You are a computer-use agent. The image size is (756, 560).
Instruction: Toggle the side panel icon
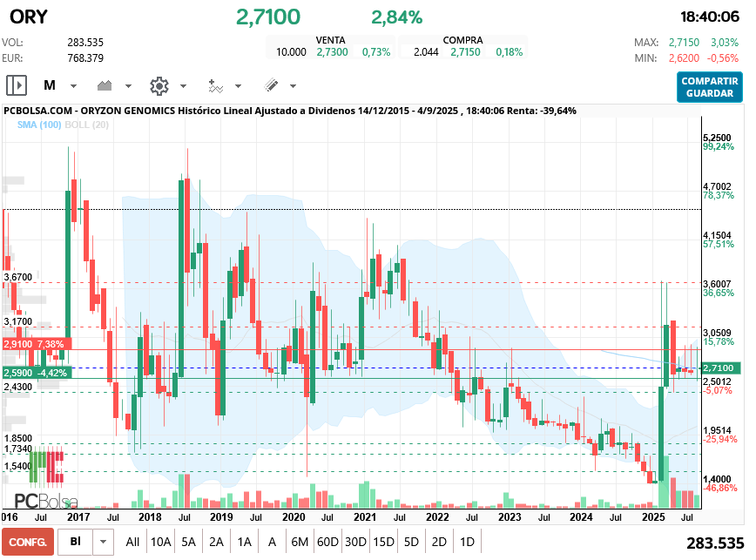tap(17, 85)
